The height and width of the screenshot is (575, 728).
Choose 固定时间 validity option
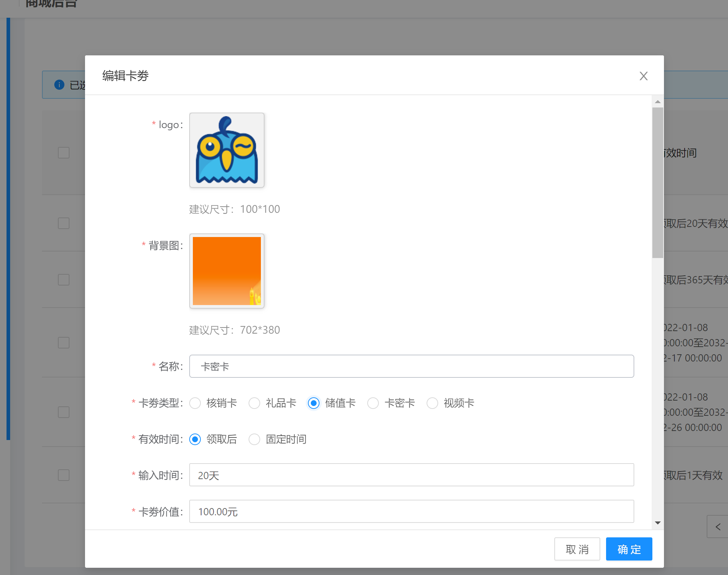255,439
